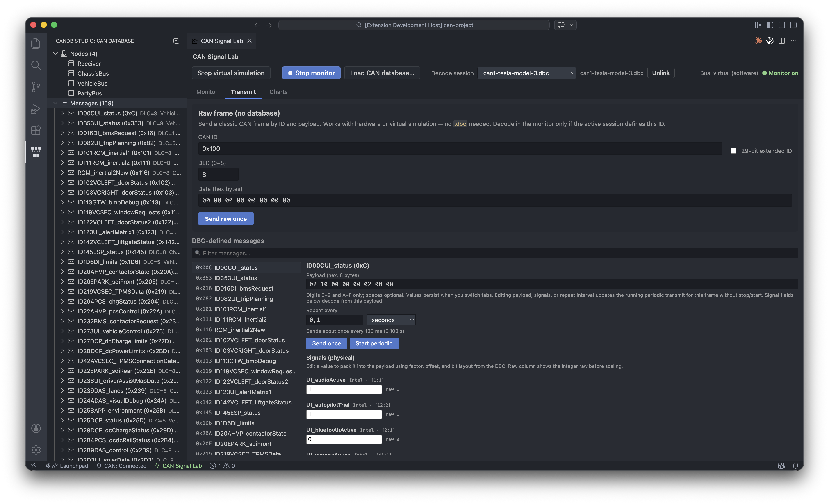Switch to the Monitor tab
This screenshot has height=504, width=829.
[207, 92]
